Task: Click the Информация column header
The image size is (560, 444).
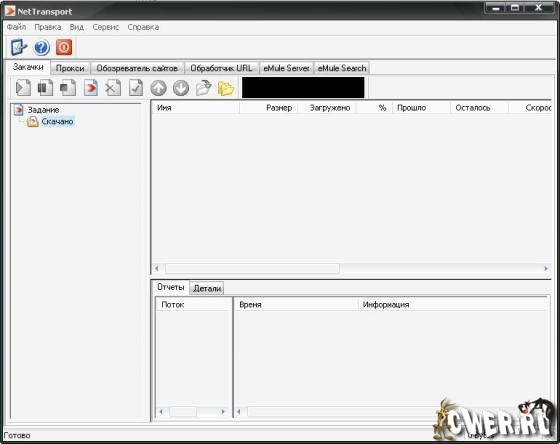Action: (x=452, y=305)
